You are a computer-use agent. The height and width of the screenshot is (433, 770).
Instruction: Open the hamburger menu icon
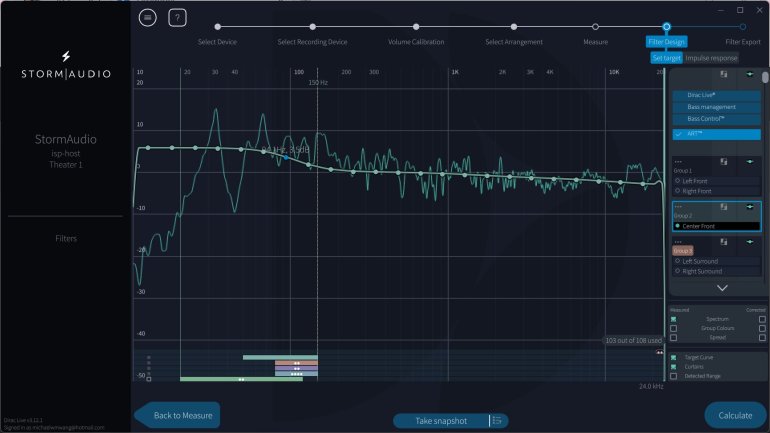[x=148, y=17]
